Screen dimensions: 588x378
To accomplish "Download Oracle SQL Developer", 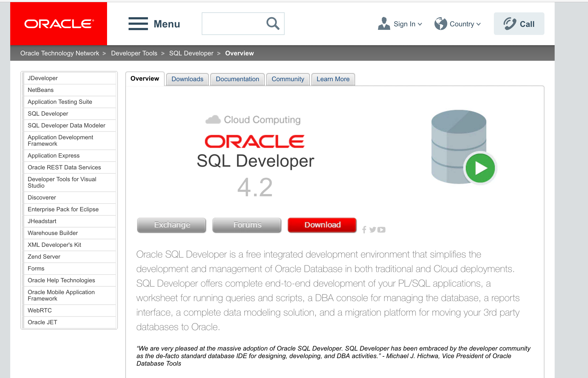I will (322, 225).
